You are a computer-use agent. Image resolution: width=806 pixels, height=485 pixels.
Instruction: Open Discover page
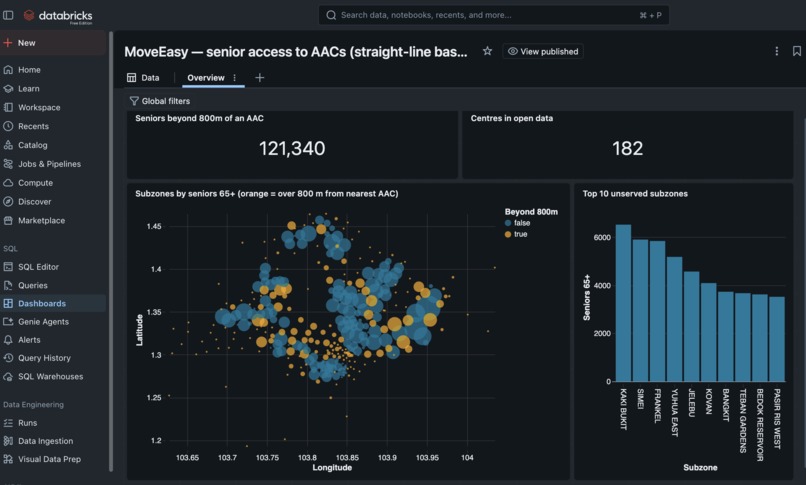[53, 202]
